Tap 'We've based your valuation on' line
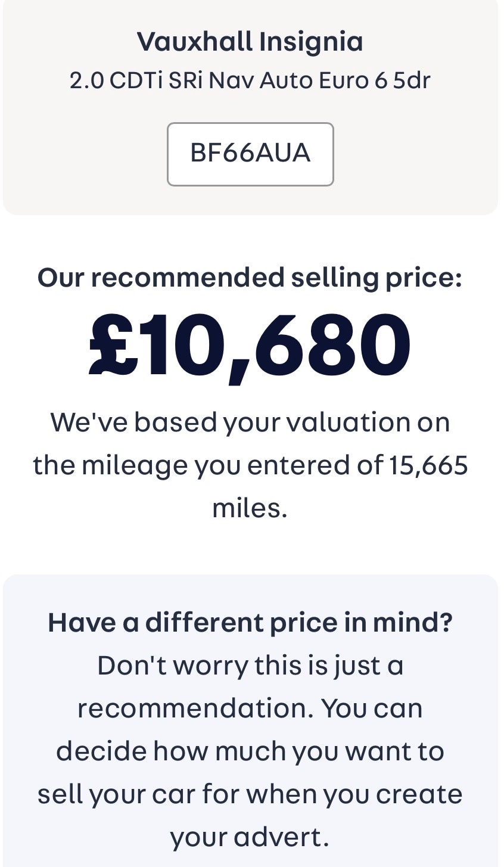 coord(250,422)
